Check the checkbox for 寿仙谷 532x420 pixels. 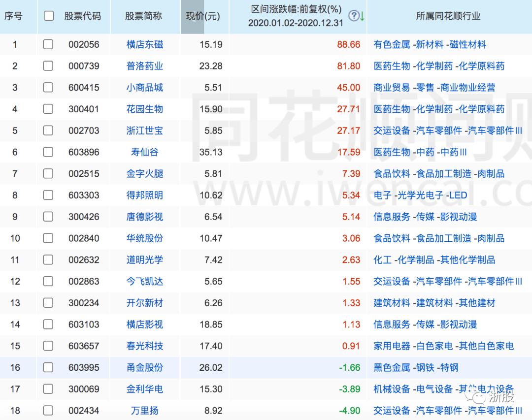click(48, 152)
